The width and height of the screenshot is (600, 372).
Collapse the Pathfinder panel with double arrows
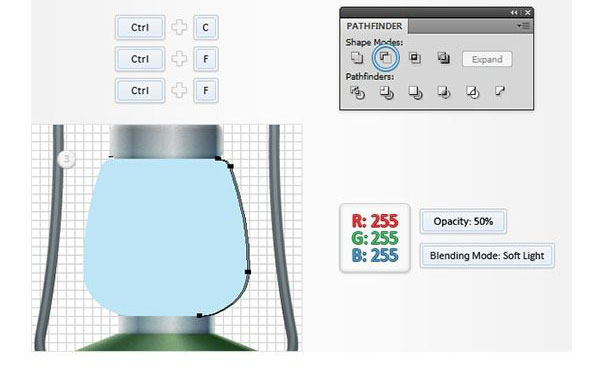(x=514, y=13)
